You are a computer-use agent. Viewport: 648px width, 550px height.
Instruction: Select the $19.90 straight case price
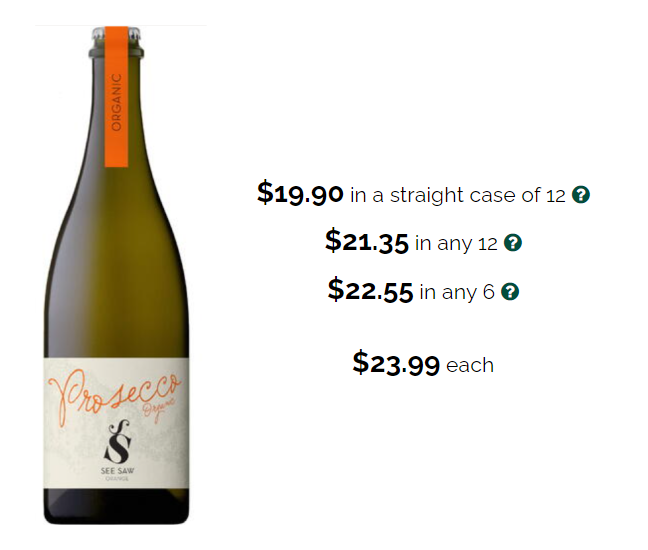click(x=300, y=193)
